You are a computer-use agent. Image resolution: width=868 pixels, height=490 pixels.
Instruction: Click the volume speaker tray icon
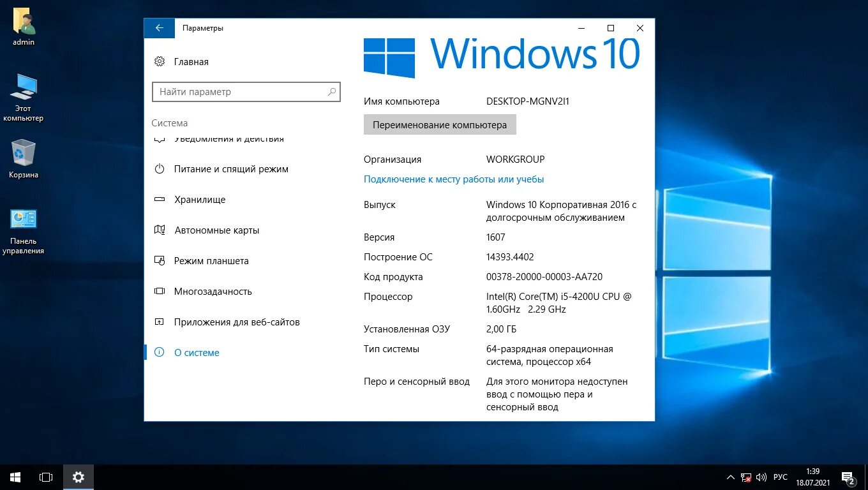761,477
